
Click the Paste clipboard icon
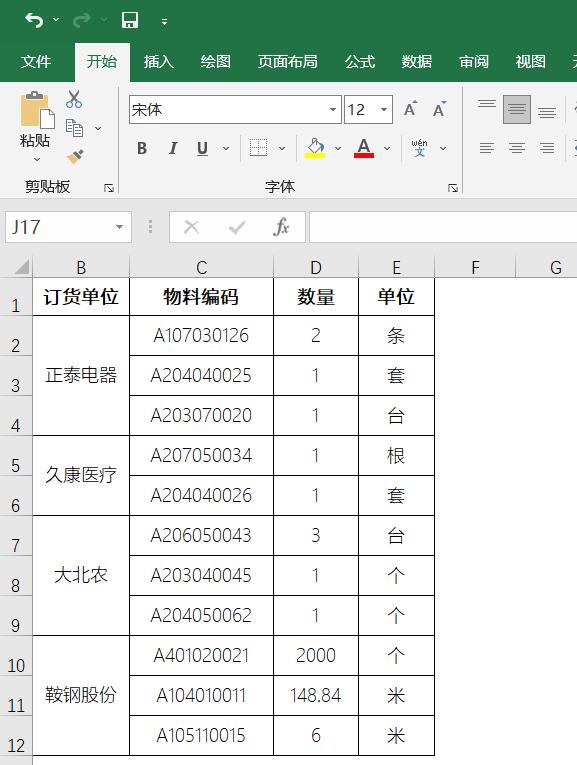point(36,110)
